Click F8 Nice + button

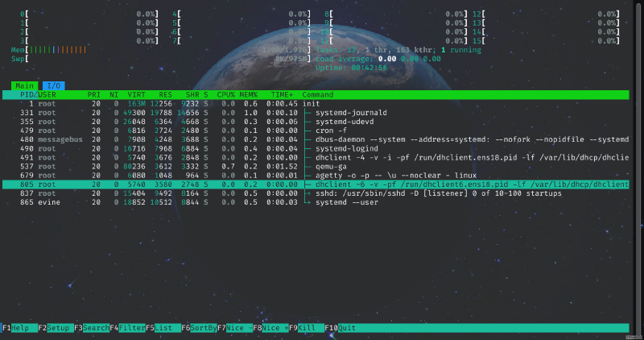(271, 328)
